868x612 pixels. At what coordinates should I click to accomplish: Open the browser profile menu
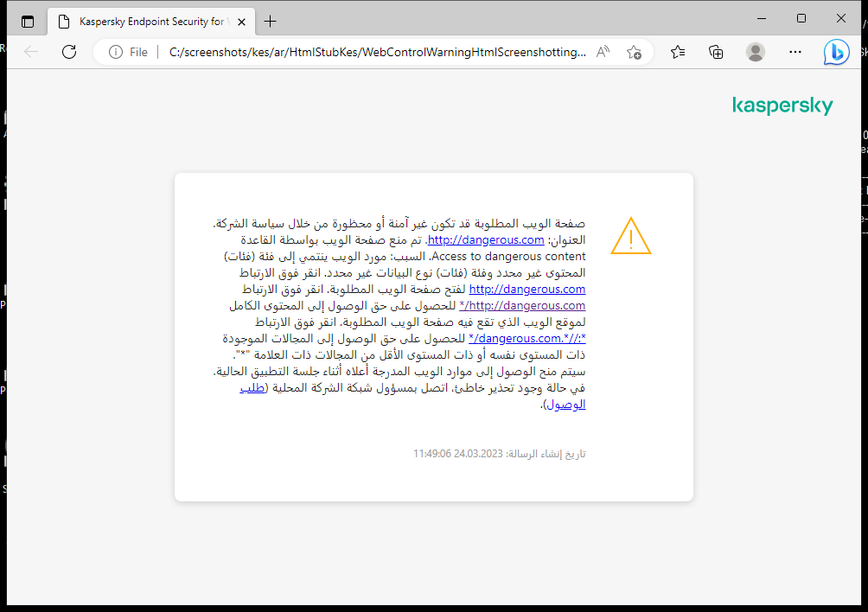tap(755, 52)
